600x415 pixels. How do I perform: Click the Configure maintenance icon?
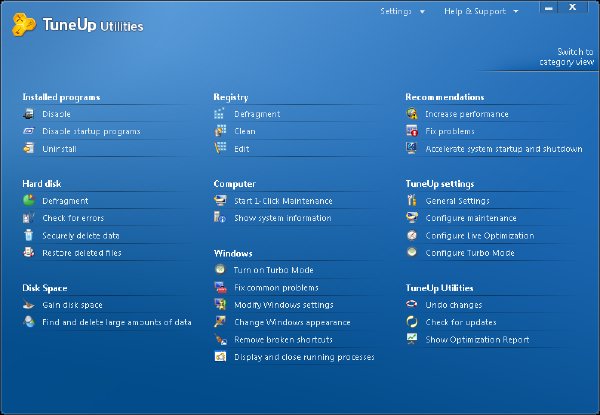point(412,218)
